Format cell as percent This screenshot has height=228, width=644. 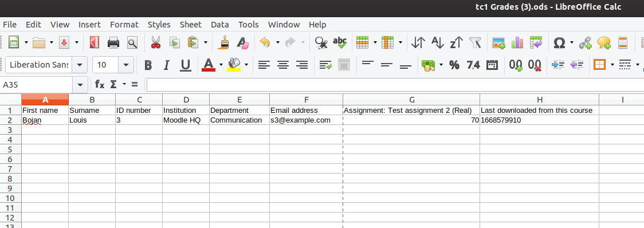454,65
